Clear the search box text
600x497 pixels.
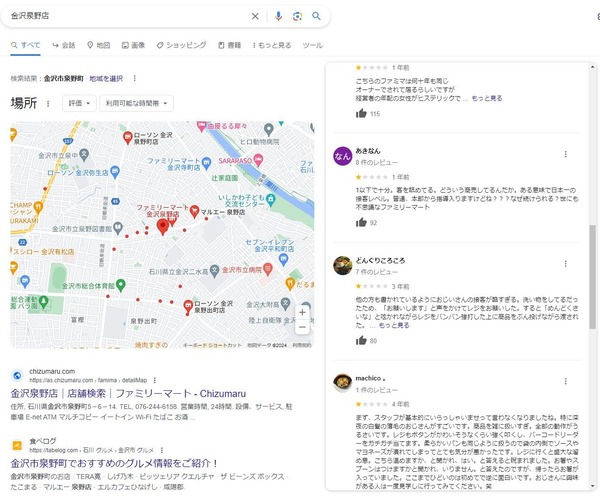pos(255,16)
